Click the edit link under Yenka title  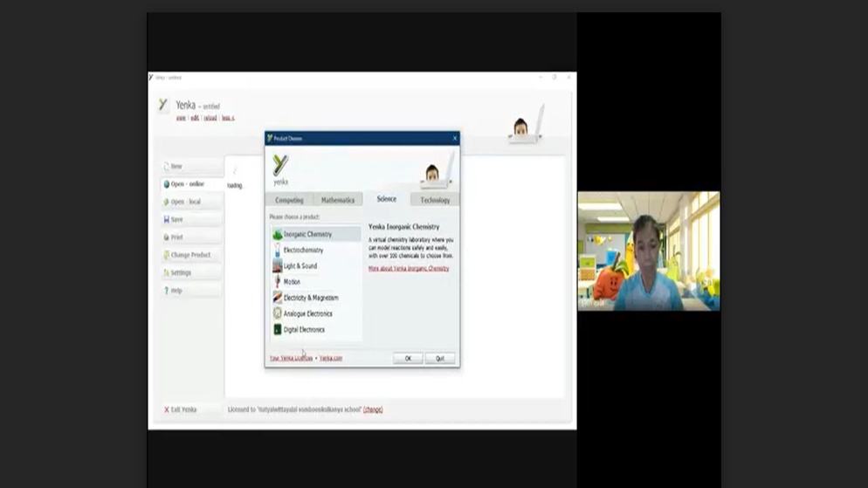pos(195,118)
